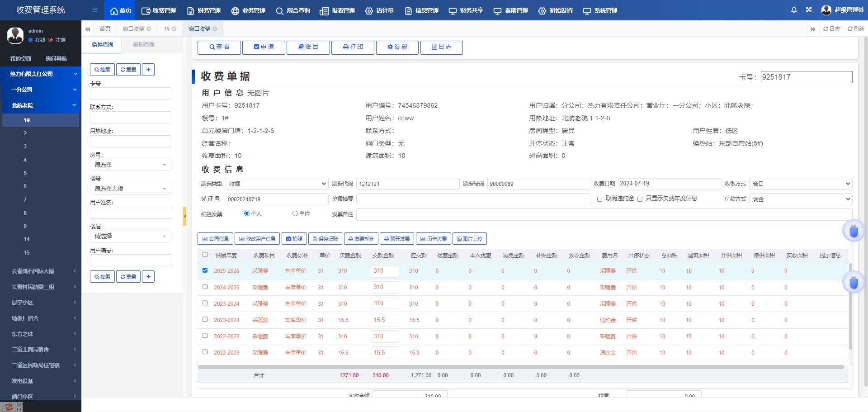
Task: Click the 申请 apply button
Action: coord(264,47)
